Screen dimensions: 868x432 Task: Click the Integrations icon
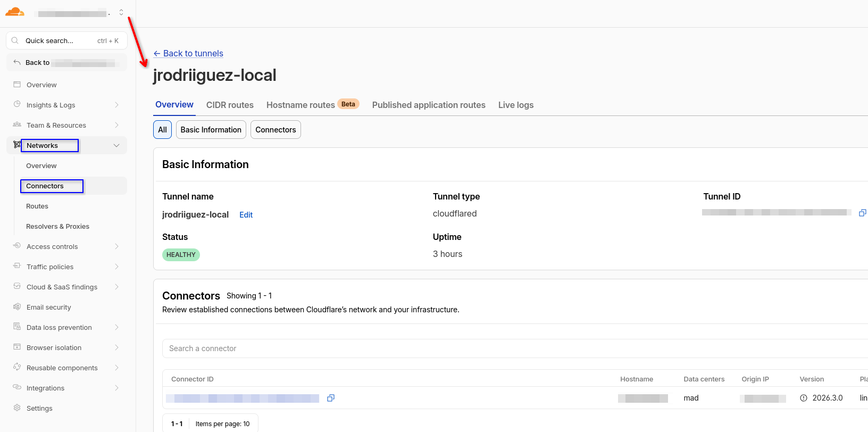[17, 388]
